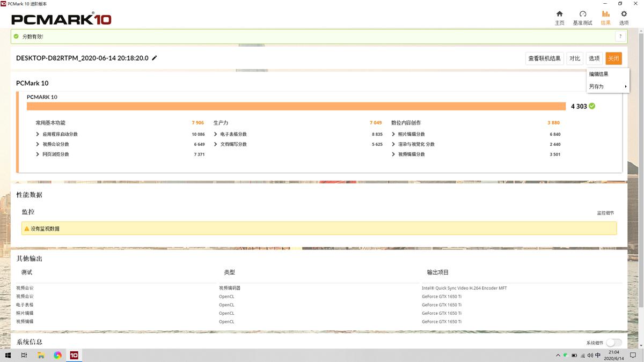
Task: Open the 选项 settings gear tab
Action: click(x=624, y=17)
